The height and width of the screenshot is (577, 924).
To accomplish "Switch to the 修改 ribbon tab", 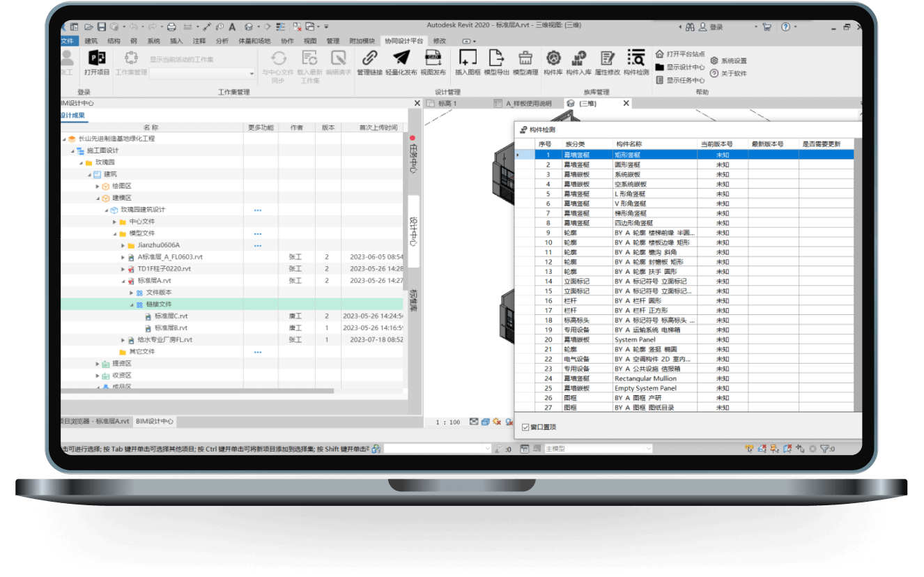I will click(x=440, y=41).
